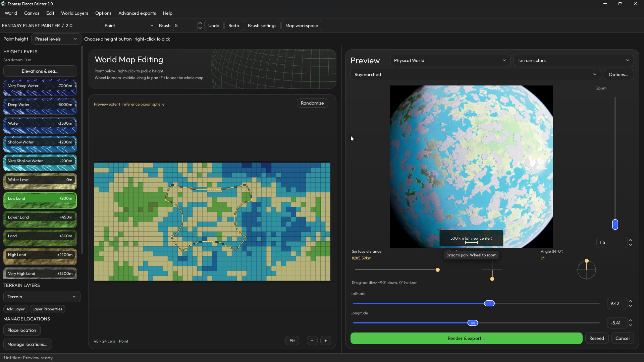This screenshot has height=362, width=644.
Task: Open Manage locations... dialog
Action: pos(28,344)
